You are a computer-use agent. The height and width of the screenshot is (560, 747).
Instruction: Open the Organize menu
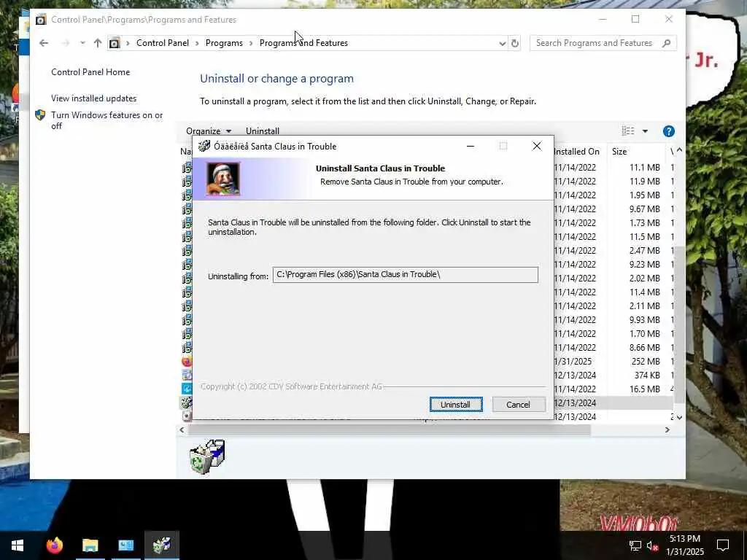pyautogui.click(x=209, y=131)
